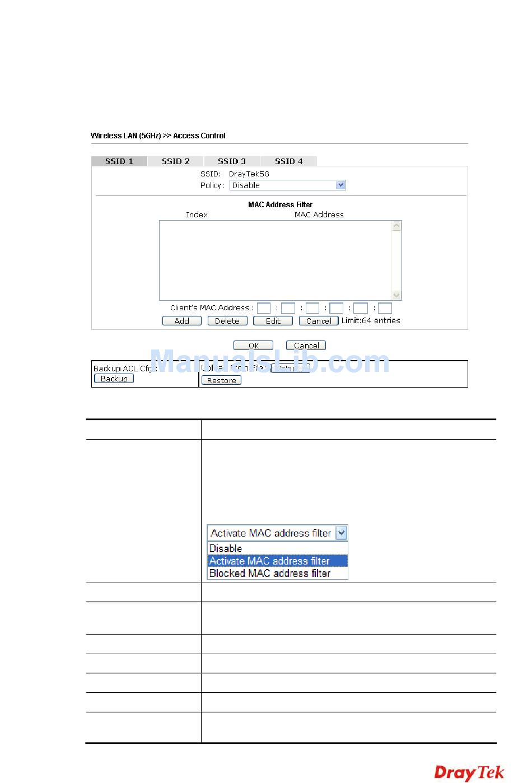532x783 pixels.
Task: Open the SSID 3 tab
Action: 232,161
